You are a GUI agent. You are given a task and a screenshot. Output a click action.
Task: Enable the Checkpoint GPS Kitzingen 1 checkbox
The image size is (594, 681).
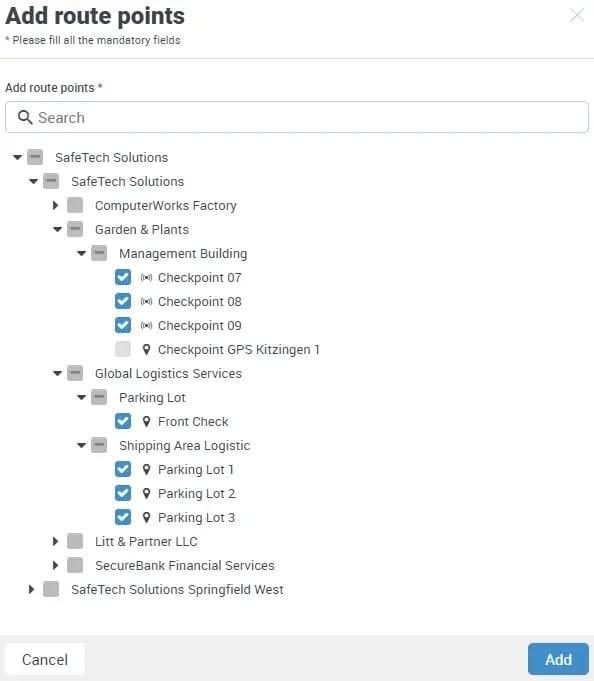tap(123, 349)
